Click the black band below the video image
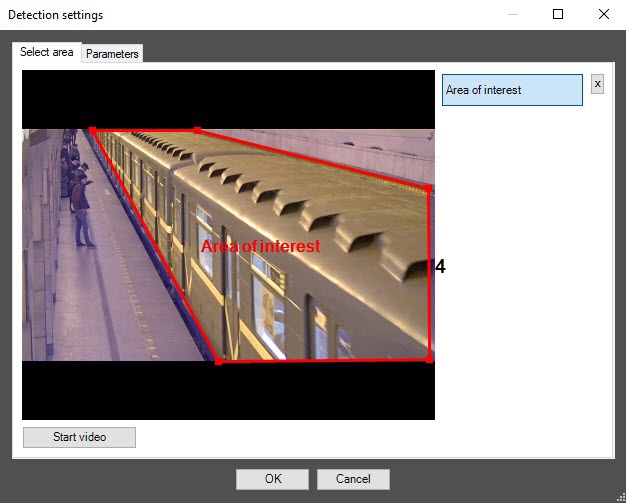Screen dimensions: 626x503 228,390
